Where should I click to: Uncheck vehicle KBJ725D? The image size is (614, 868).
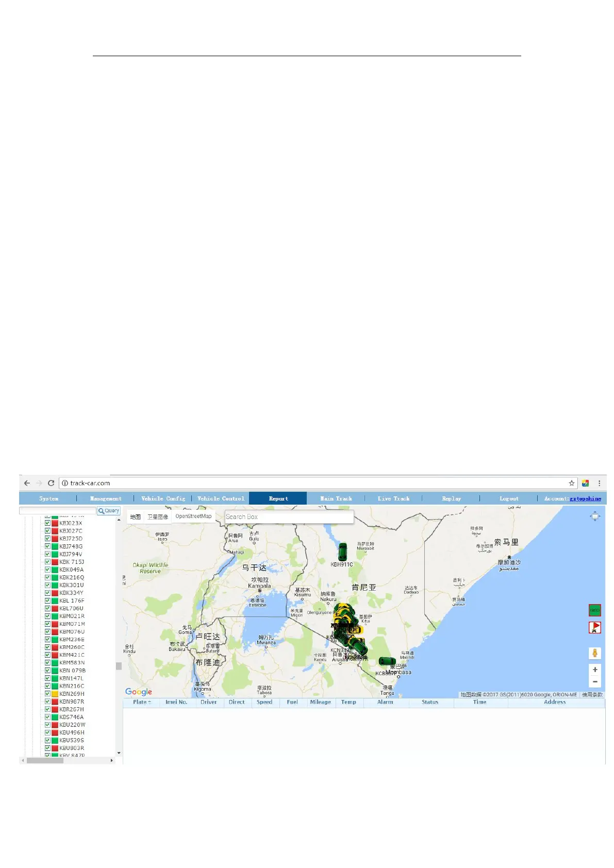47,539
